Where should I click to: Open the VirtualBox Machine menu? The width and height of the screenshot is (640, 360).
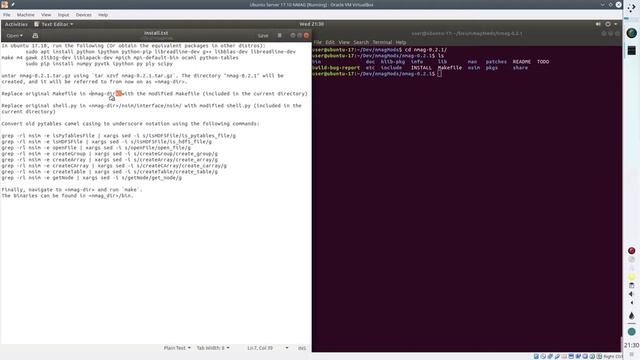pos(26,15)
